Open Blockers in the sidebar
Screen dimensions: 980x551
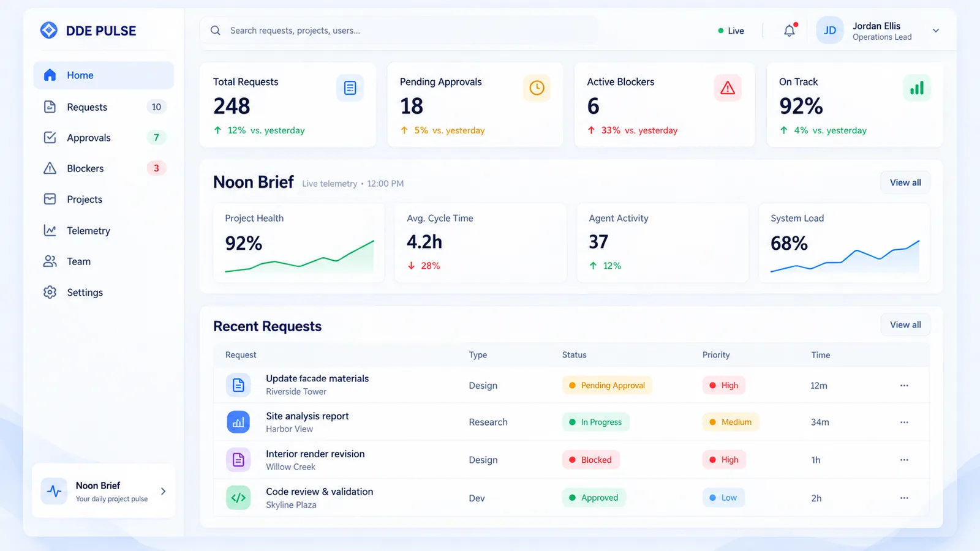(x=104, y=168)
